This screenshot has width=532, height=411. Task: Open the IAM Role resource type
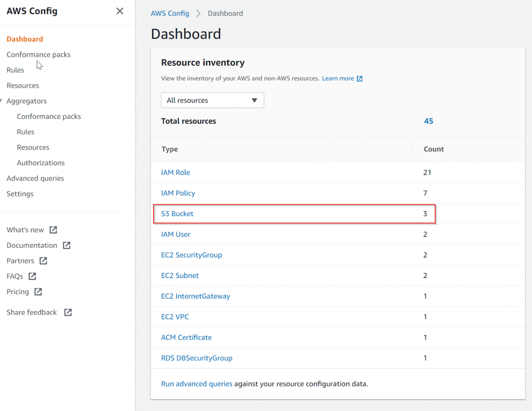(176, 173)
